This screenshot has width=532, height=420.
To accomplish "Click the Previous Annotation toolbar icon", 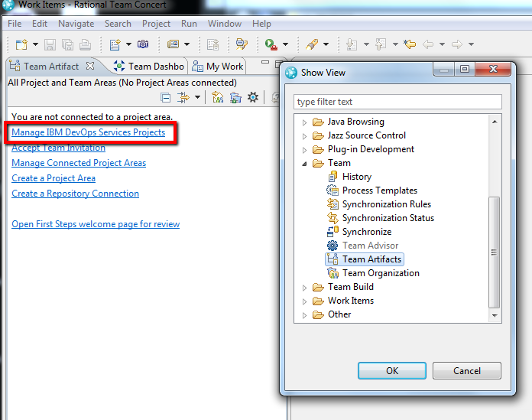I will tap(381, 44).
